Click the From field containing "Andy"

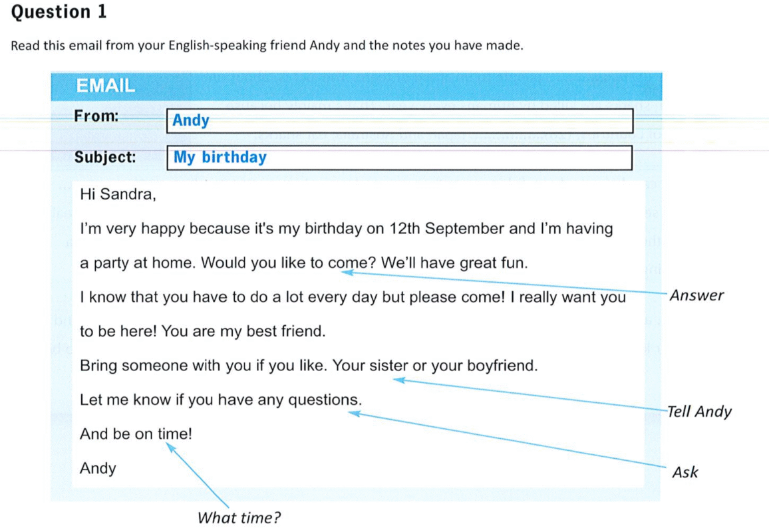399,121
